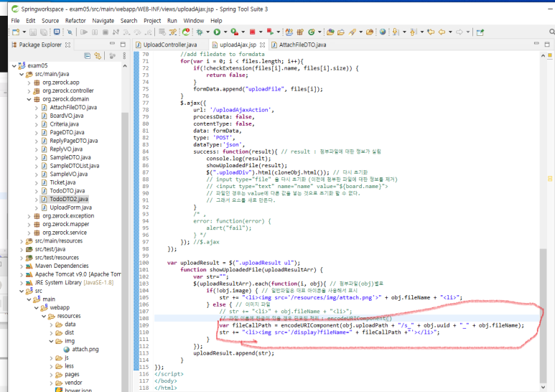Screen dimensions: 555x392
Task: Close the Package Explorer view
Action: pos(67,45)
